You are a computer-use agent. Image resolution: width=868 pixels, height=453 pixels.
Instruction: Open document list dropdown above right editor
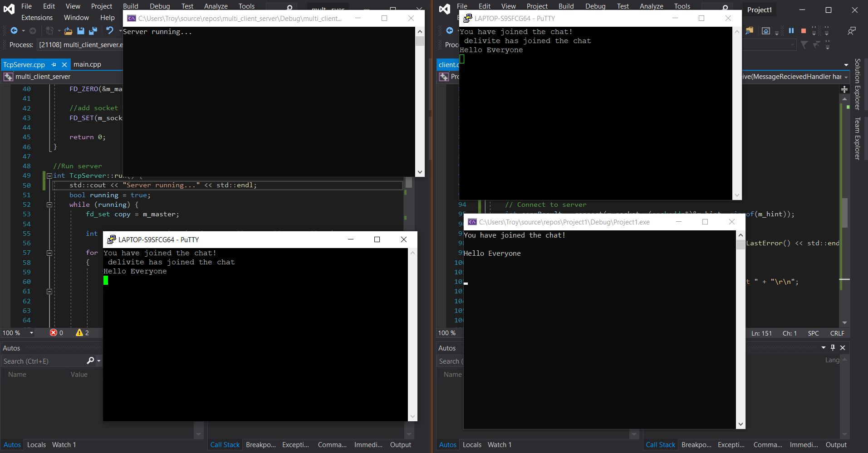click(846, 65)
